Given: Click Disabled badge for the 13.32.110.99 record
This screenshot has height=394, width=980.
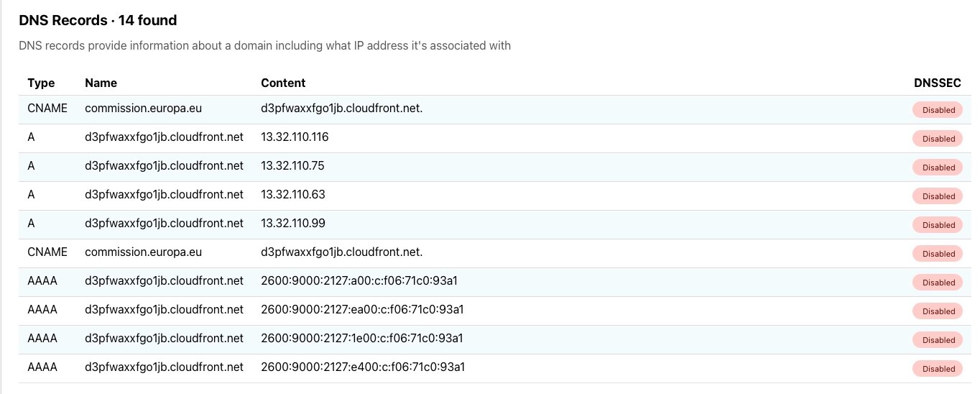Looking at the screenshot, I should click(938, 225).
